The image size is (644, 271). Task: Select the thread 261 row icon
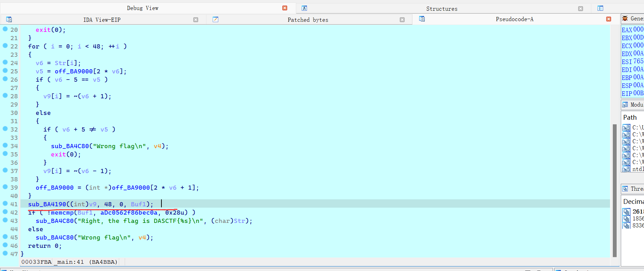(x=627, y=211)
